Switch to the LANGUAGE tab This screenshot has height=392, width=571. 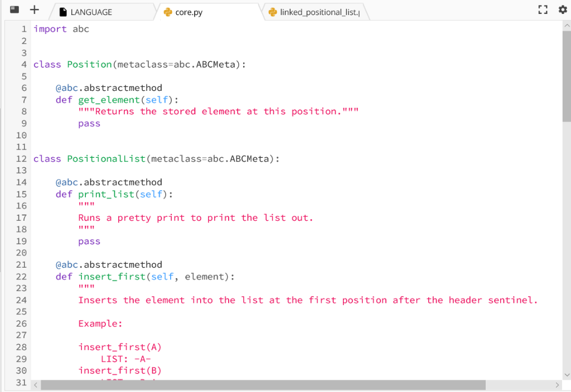92,11
